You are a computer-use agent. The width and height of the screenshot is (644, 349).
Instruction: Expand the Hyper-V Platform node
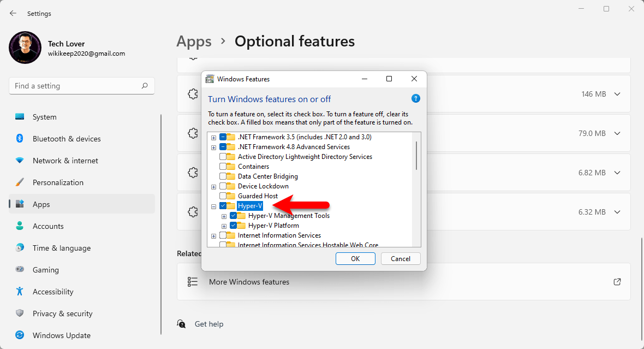click(x=224, y=226)
